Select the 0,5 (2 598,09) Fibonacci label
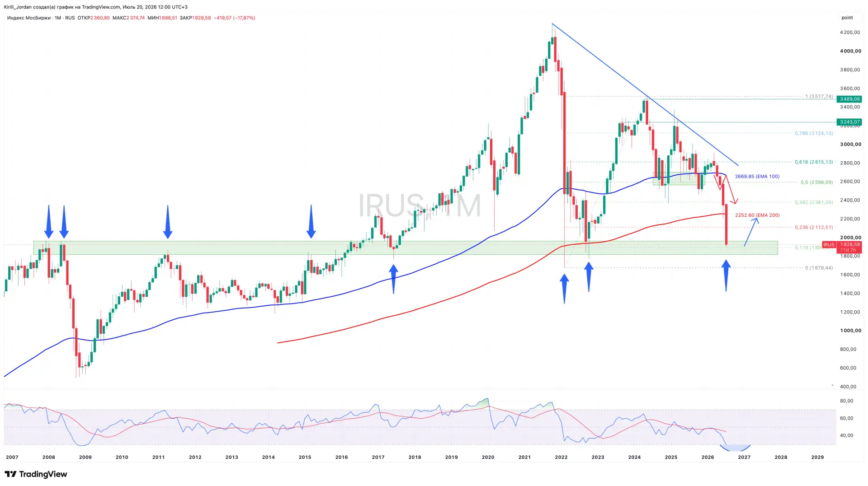Screen dimensions: 868x486 point(816,182)
